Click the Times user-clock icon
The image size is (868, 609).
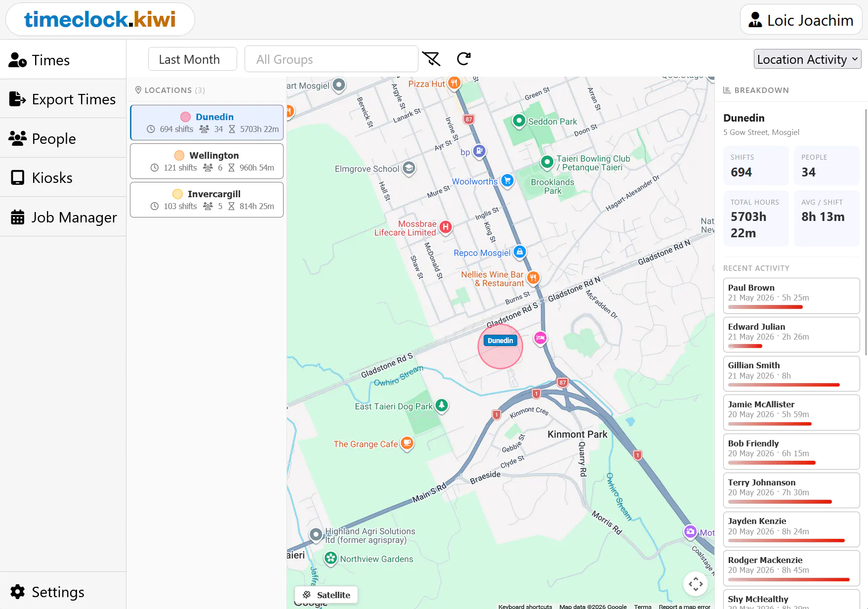[x=18, y=60]
